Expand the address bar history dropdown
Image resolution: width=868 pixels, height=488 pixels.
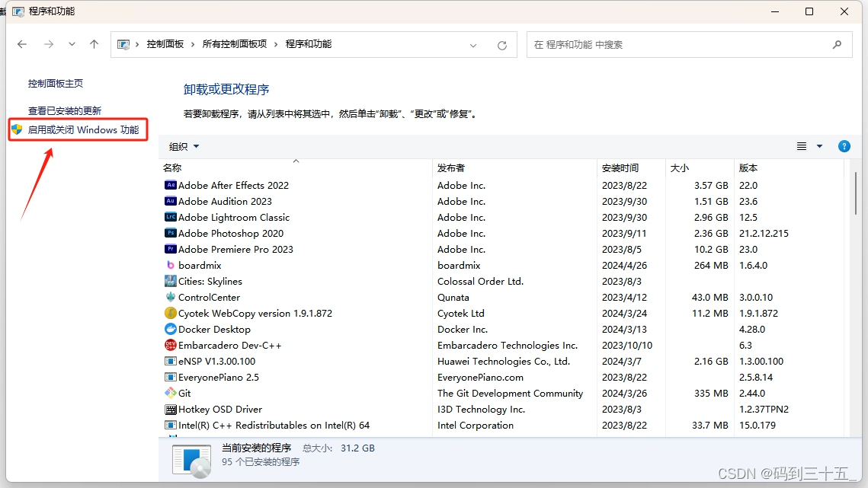[x=473, y=46]
